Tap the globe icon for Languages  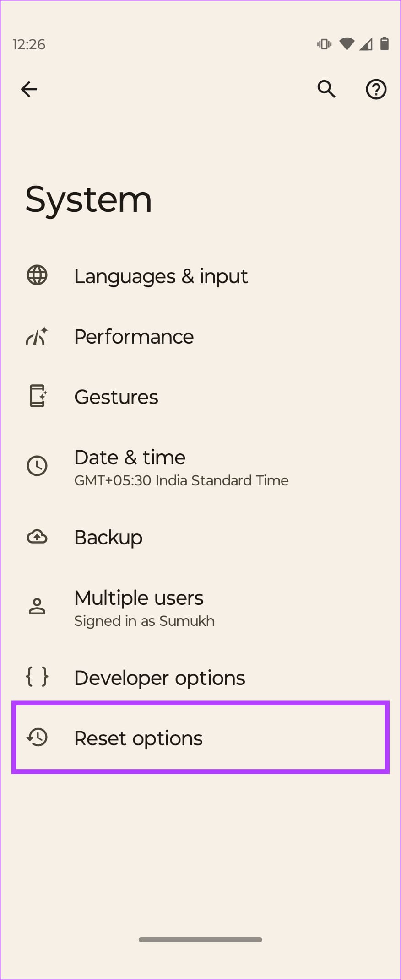[x=37, y=275]
